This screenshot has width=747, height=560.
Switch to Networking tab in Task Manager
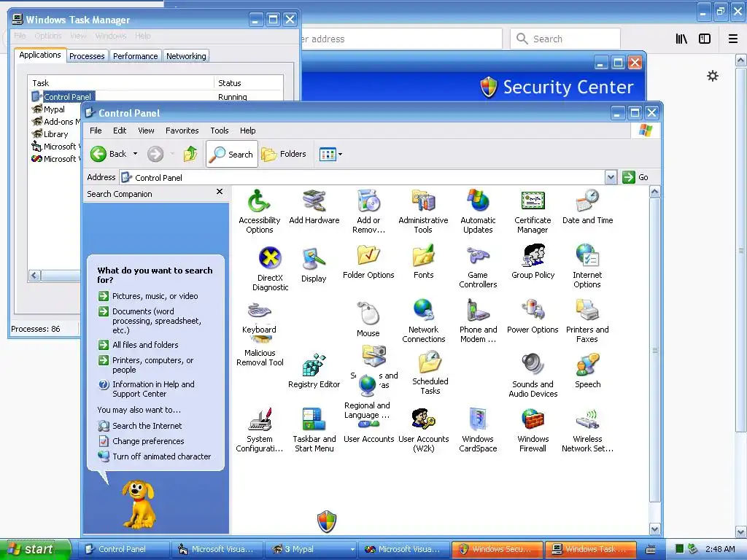click(x=186, y=56)
